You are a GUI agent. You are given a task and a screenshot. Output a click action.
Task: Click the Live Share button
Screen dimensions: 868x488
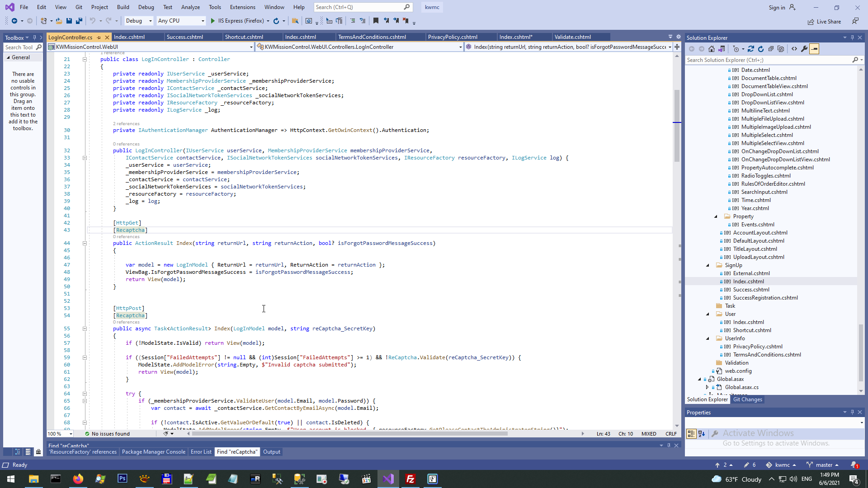pyautogui.click(x=825, y=22)
